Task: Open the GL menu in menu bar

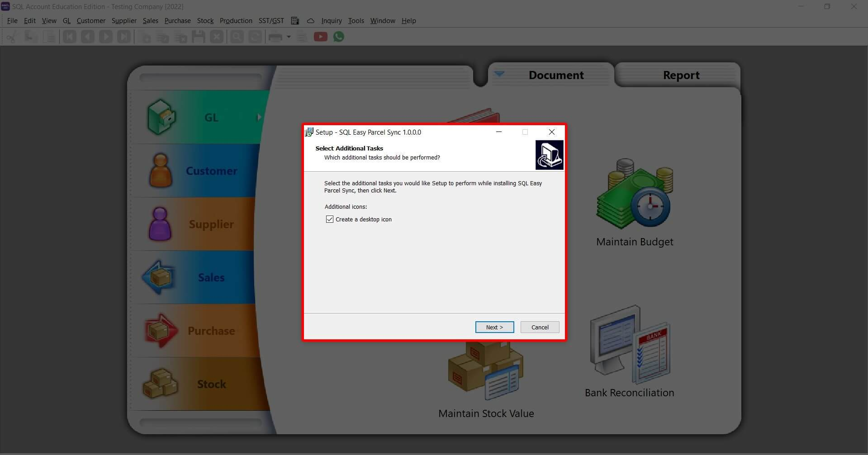Action: click(67, 21)
